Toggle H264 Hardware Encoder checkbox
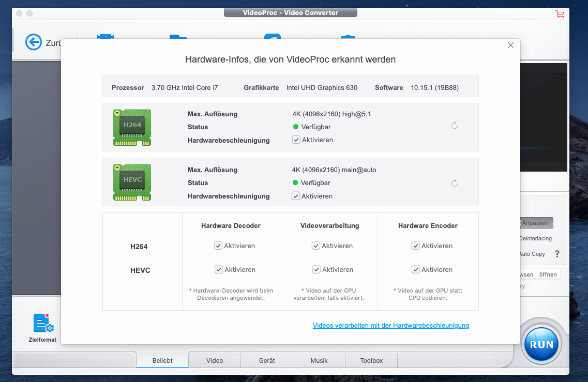This screenshot has height=382, width=588. click(x=415, y=246)
